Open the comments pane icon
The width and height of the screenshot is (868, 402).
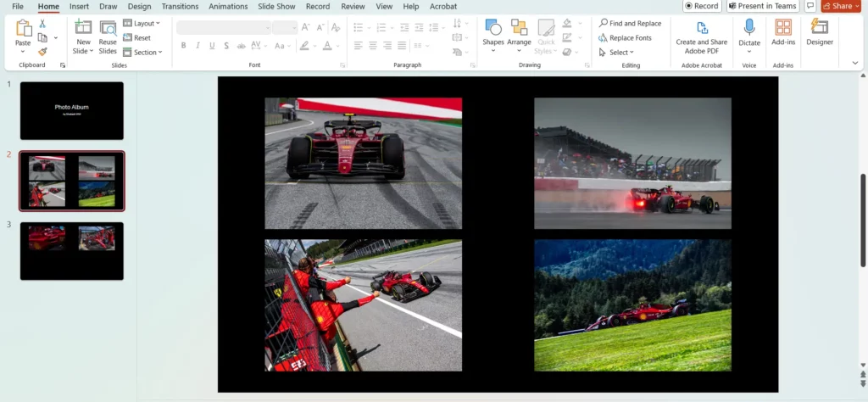tap(810, 6)
